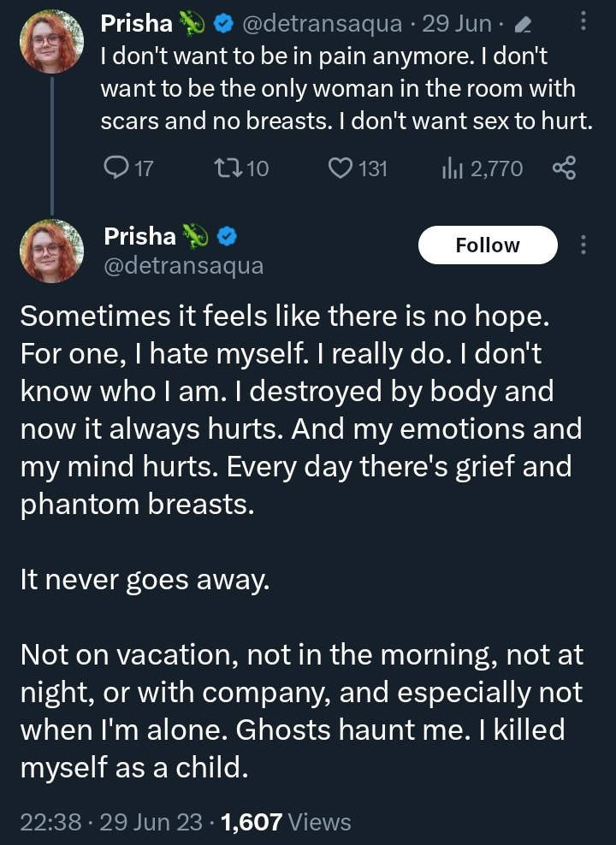616x845 pixels.
Task: Open more options on first tweet
Action: coord(584,24)
